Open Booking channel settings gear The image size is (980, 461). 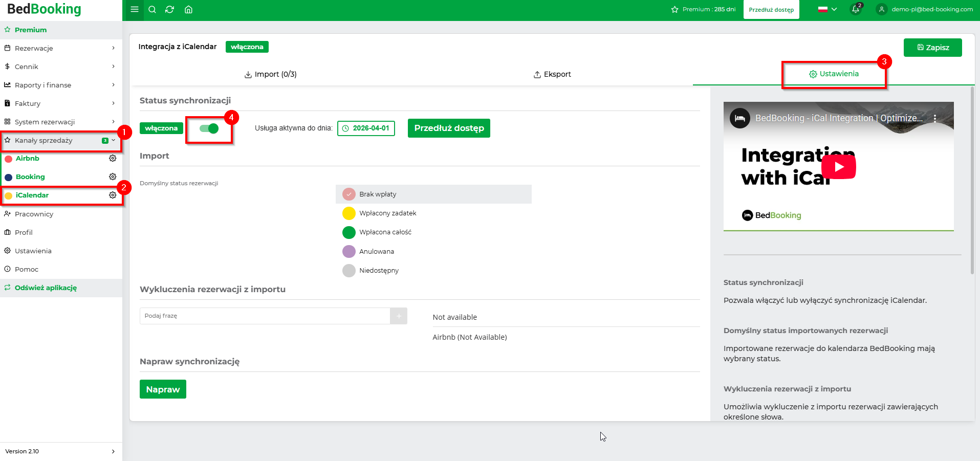(x=113, y=177)
